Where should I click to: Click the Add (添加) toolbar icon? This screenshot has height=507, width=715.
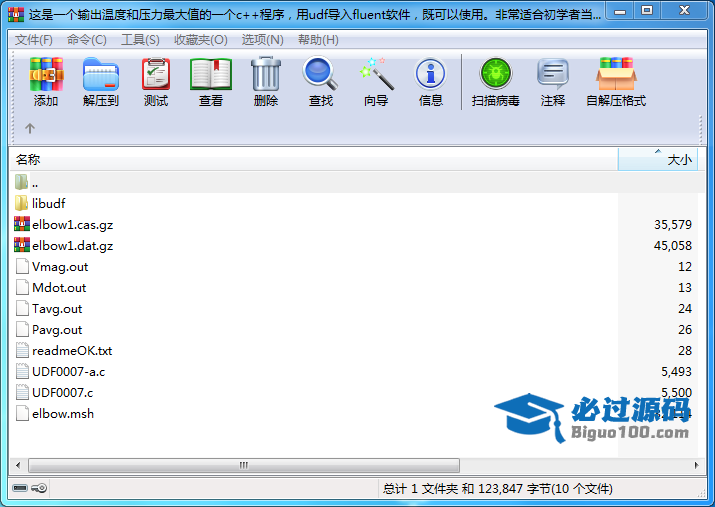[x=46, y=74]
